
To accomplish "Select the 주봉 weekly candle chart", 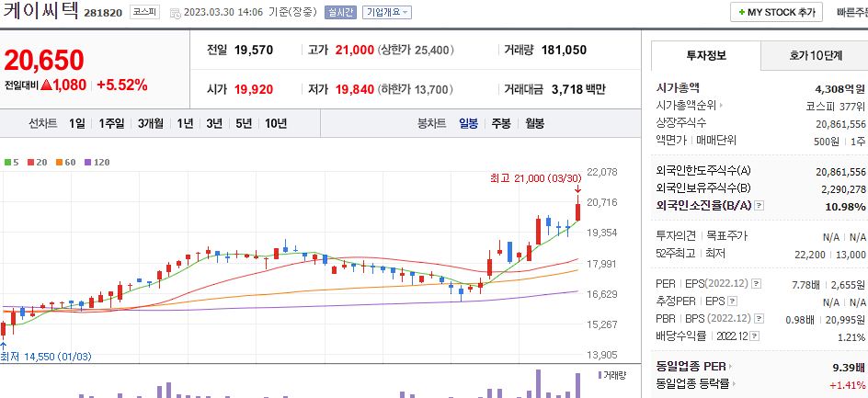I will tap(501, 123).
